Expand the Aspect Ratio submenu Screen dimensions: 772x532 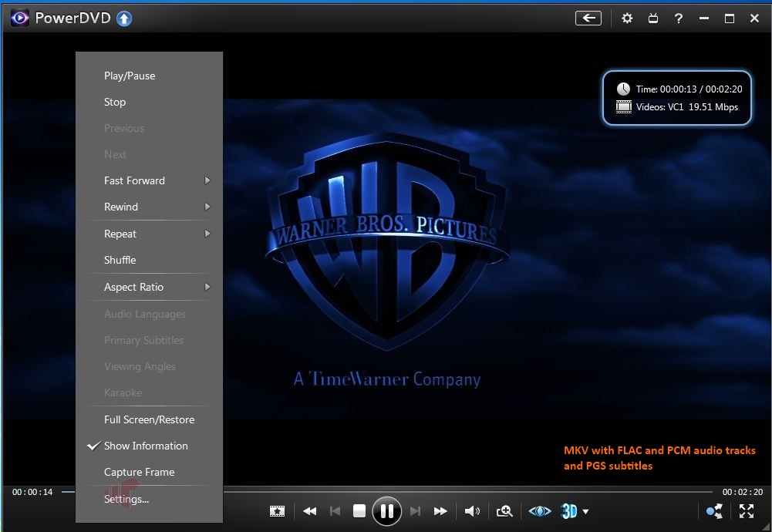tap(149, 287)
